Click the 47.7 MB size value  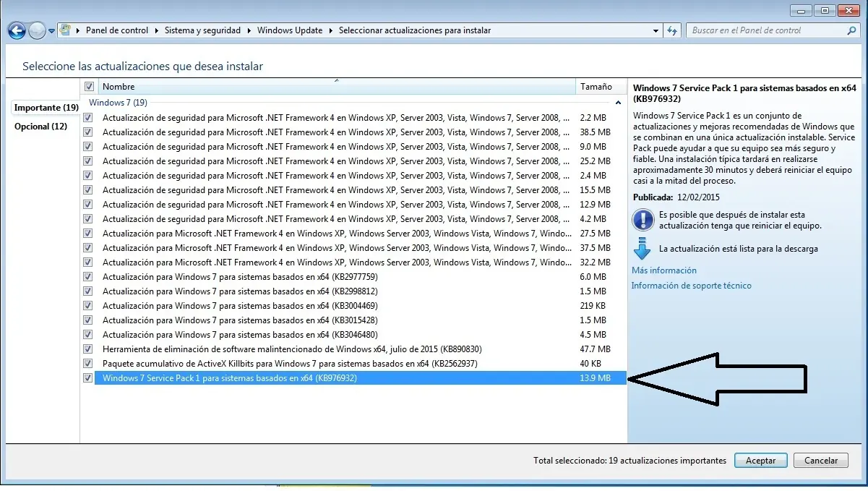pos(595,349)
